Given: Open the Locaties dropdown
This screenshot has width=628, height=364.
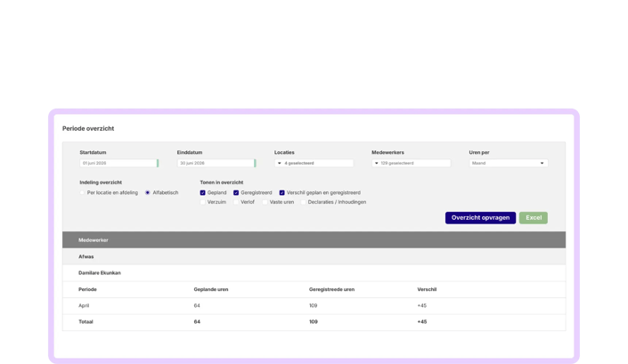Looking at the screenshot, I should point(314,163).
